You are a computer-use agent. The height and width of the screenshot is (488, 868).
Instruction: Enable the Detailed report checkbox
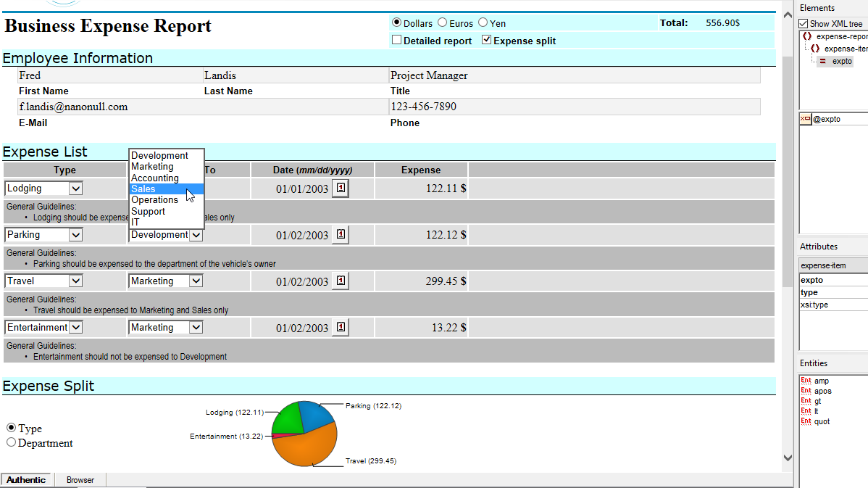coord(396,40)
